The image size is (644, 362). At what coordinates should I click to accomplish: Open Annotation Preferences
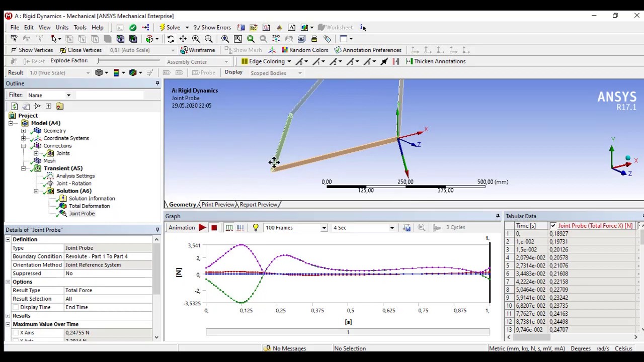[x=368, y=50]
